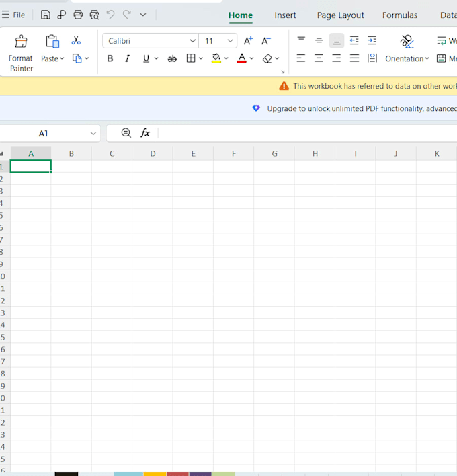Click the Select All corner triangle

tap(3, 154)
